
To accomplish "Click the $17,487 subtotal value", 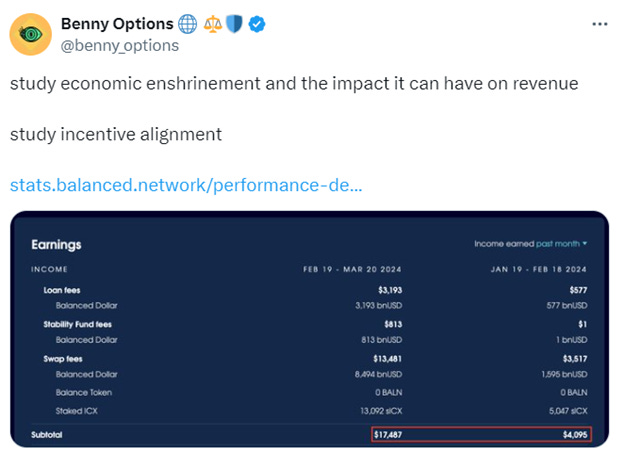I will tap(388, 435).
